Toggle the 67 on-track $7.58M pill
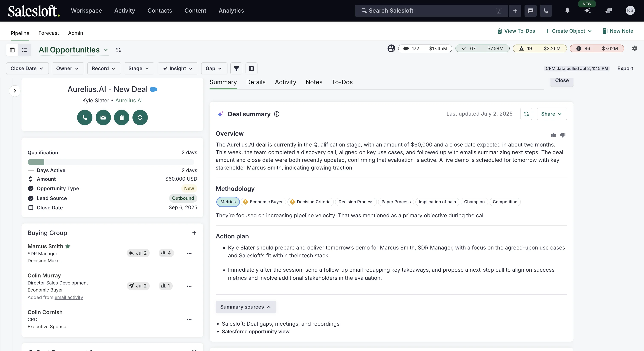Image resolution: width=644 pixels, height=351 pixels. (x=482, y=48)
